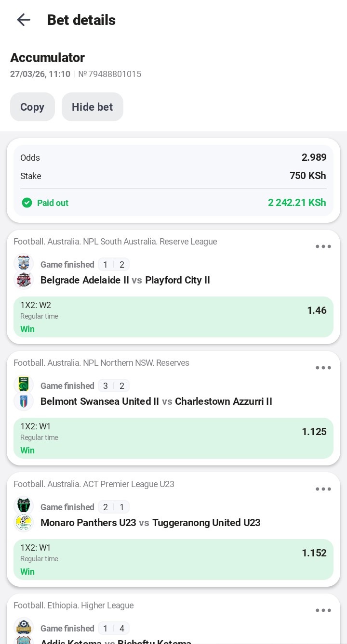Tap the back arrow icon
The image size is (347, 644).
23,20
